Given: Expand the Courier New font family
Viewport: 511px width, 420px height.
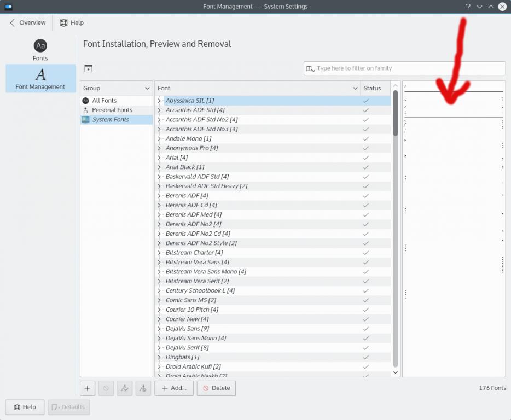Looking at the screenshot, I should 159,319.
